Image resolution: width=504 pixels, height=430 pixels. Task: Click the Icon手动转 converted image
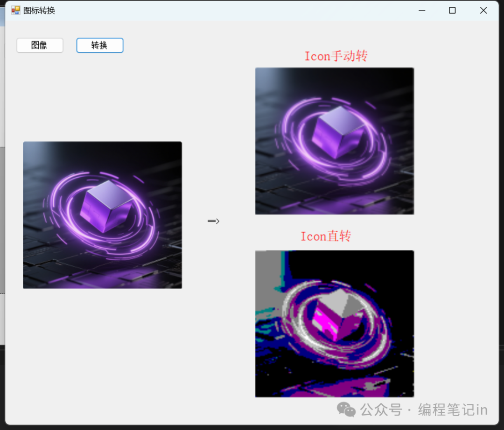tap(334, 140)
